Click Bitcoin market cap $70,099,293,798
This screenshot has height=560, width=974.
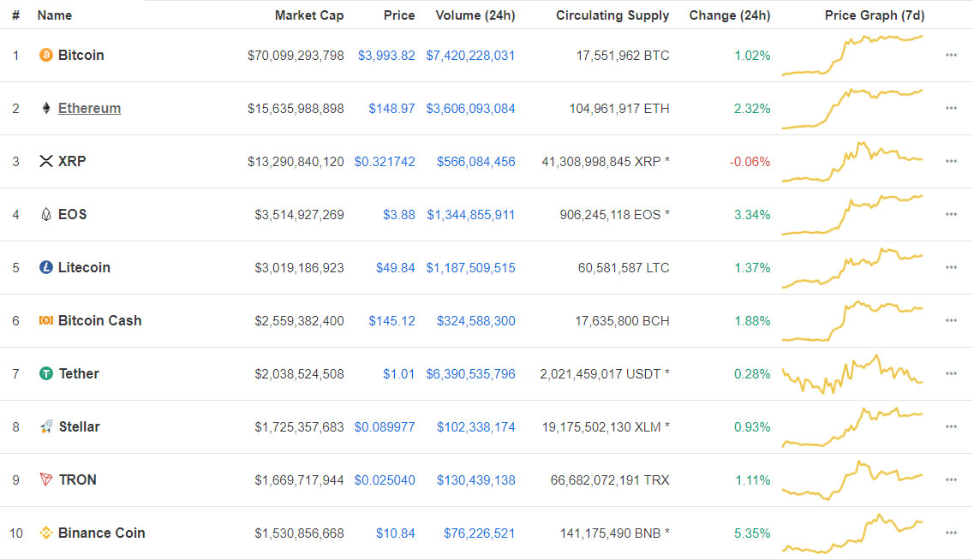pyautogui.click(x=296, y=56)
